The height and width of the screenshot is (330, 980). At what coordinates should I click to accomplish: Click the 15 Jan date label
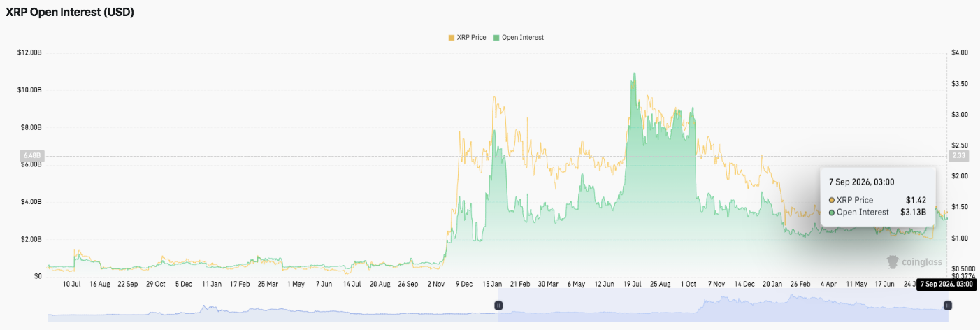(492, 285)
